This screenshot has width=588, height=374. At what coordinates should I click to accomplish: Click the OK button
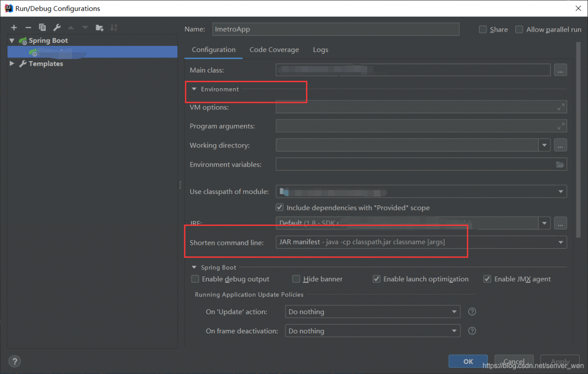click(468, 362)
